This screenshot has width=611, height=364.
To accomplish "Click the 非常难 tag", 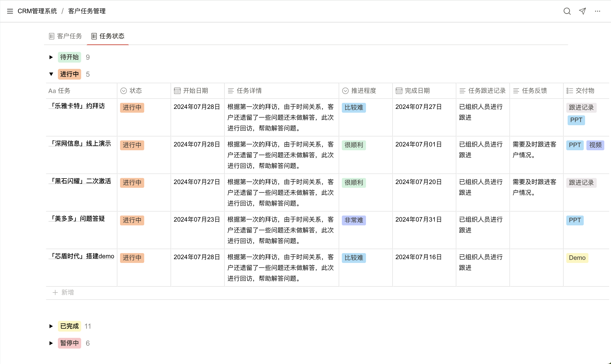I will (x=354, y=220).
